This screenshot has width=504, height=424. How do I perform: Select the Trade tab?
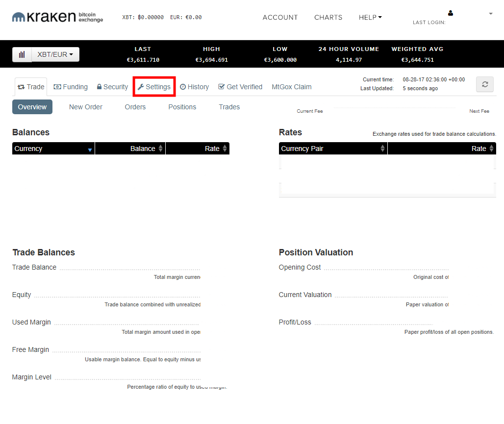(x=31, y=87)
